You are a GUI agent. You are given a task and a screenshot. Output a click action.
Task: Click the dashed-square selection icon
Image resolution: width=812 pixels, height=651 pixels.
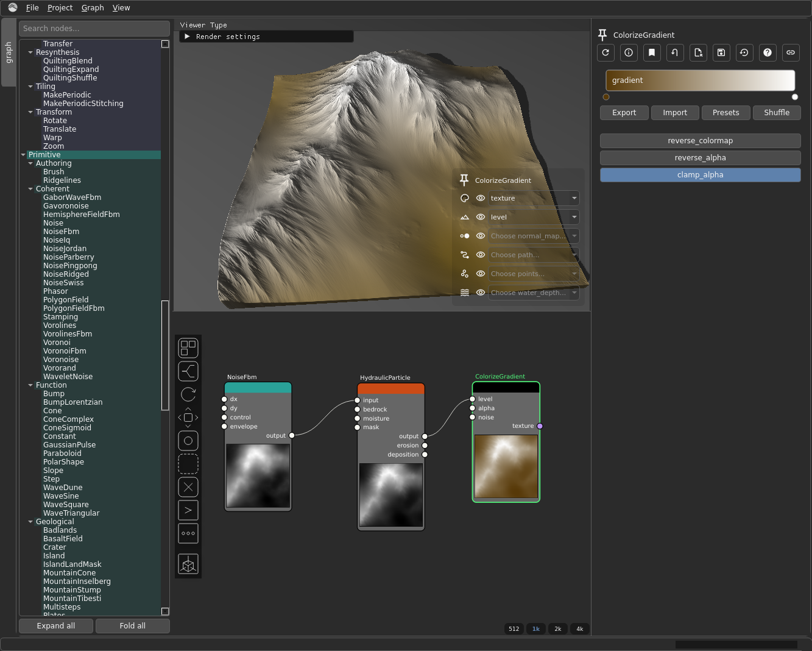coord(188,464)
